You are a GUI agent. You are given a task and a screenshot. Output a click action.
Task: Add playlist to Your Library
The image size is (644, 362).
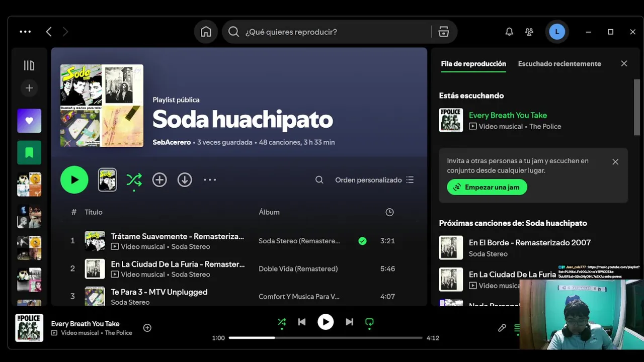coord(159,179)
